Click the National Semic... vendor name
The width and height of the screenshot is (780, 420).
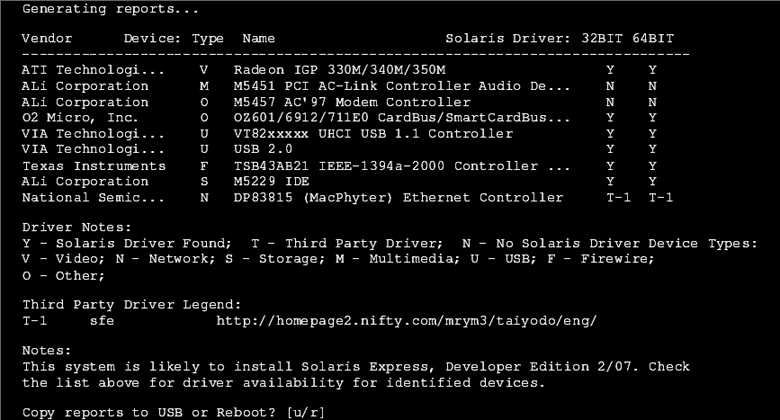pos(93,198)
